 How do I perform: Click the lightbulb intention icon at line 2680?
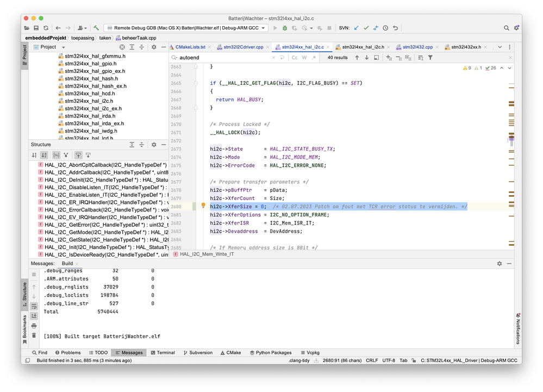point(203,206)
